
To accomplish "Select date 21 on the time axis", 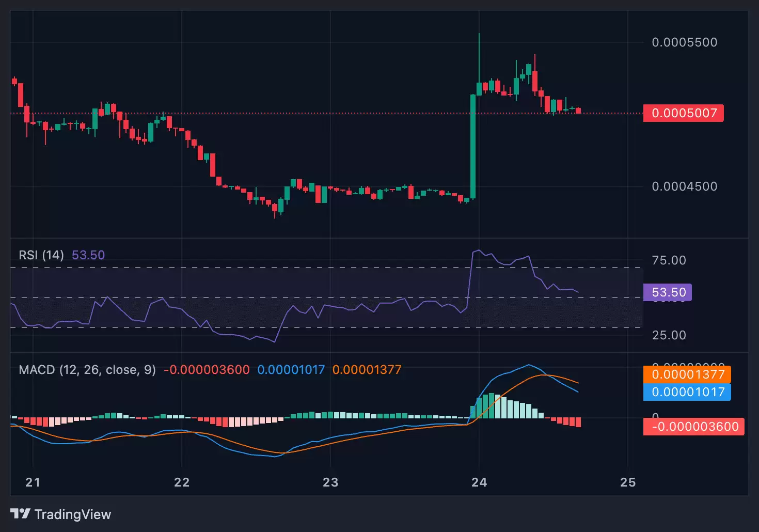I will click(x=33, y=482).
